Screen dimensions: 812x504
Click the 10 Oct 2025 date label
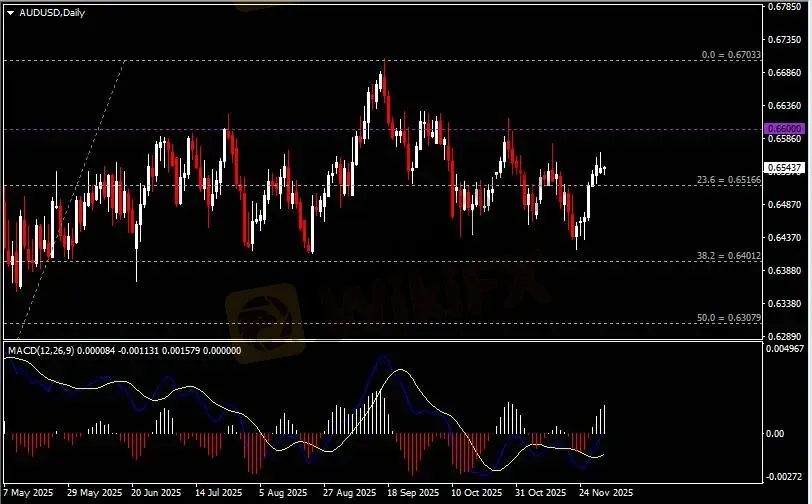476,492
